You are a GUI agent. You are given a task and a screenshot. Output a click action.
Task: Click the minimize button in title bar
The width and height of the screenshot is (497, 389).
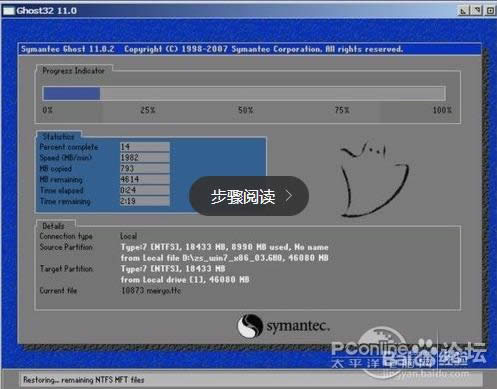(x=464, y=11)
